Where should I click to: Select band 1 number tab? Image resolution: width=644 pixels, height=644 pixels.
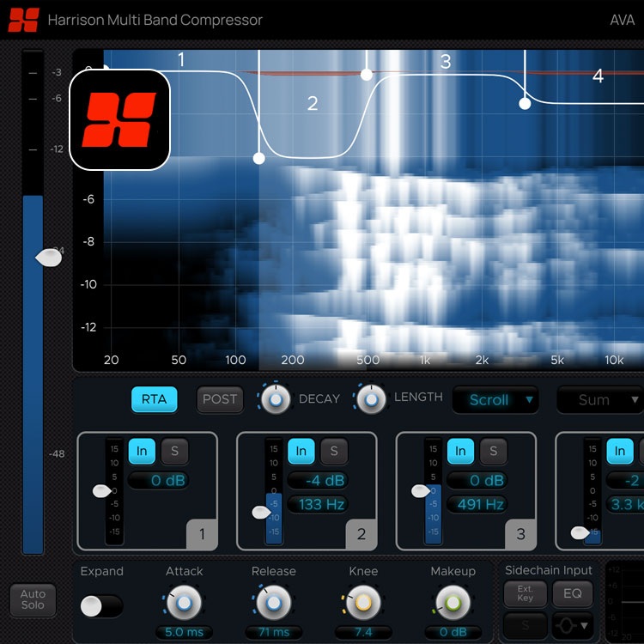pos(202,534)
